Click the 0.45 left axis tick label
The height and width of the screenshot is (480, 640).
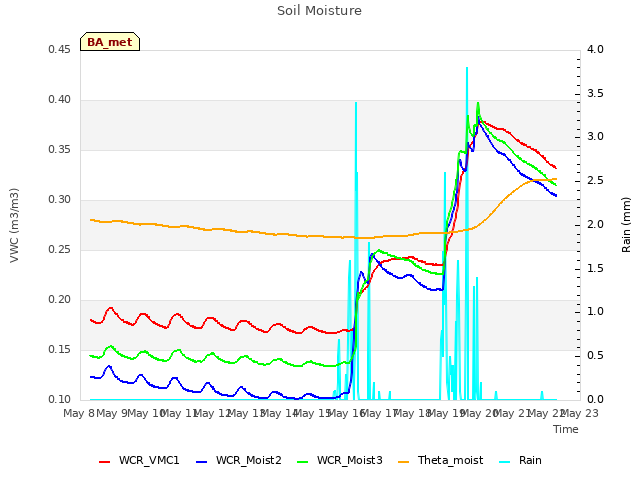click(59, 49)
